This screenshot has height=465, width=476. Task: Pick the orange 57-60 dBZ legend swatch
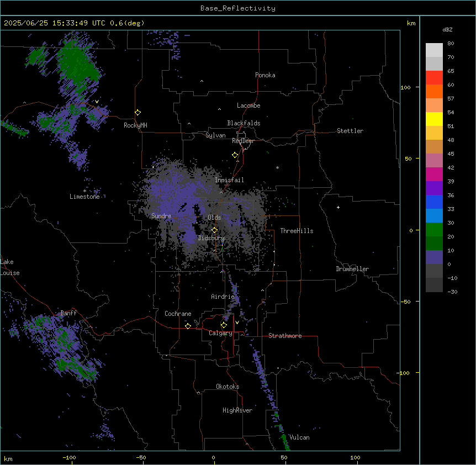click(434, 91)
